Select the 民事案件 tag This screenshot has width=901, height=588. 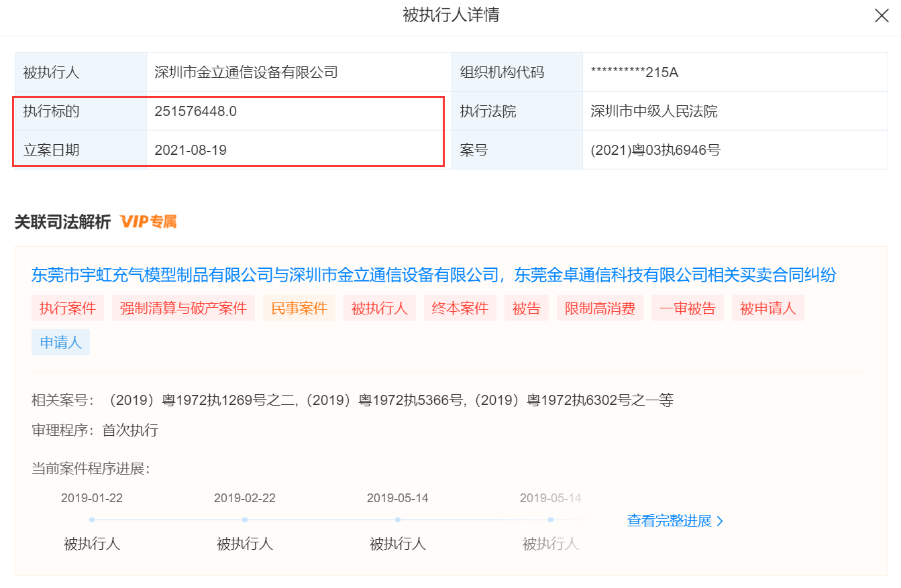tap(299, 308)
